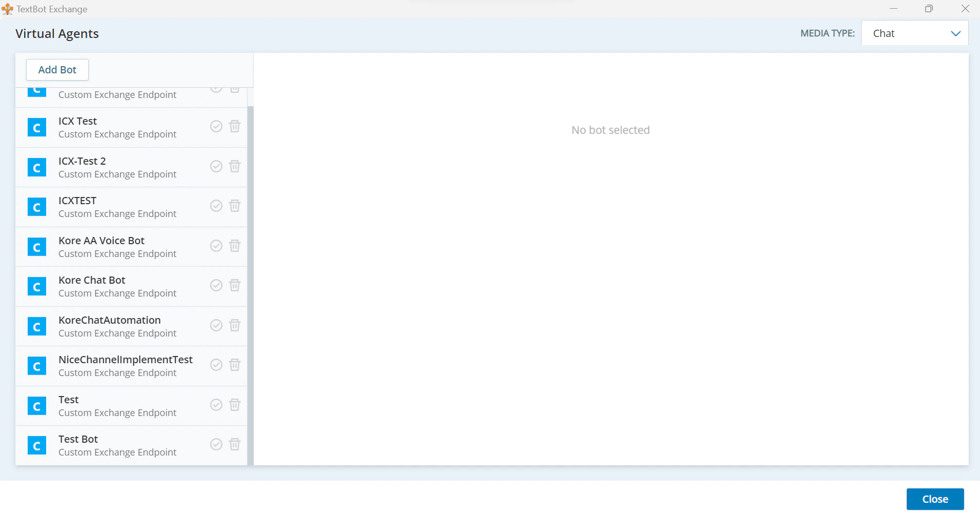The width and height of the screenshot is (980, 513).
Task: Click the TextBot Exchange application logo
Action: pos(7,9)
